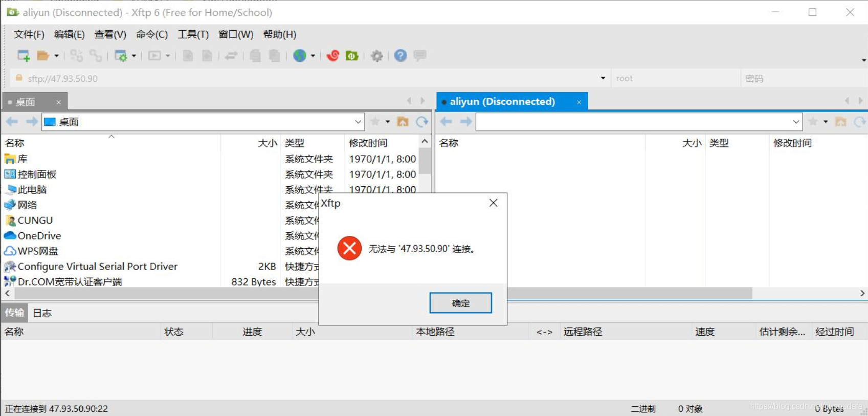
Task: Click the Reconnect toolbar icon
Action: point(76,56)
